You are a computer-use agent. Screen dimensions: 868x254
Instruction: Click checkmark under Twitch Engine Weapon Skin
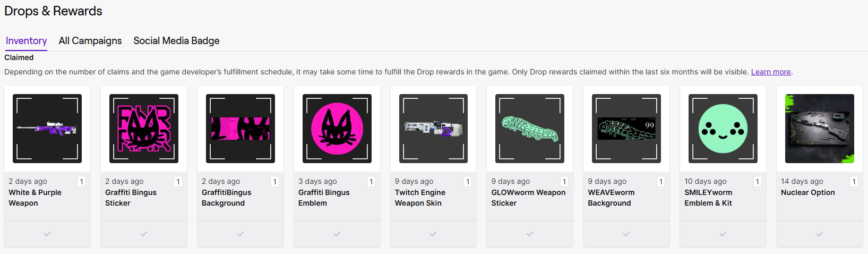click(x=433, y=234)
